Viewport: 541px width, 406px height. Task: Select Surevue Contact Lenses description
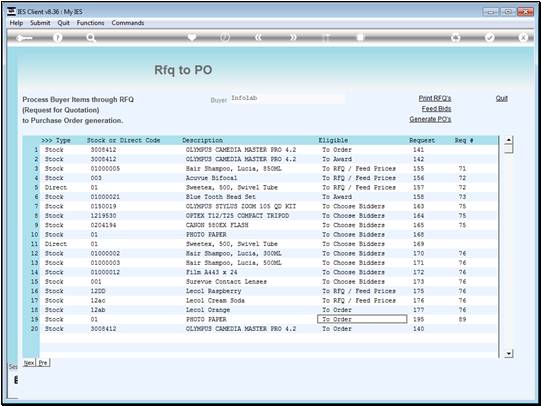(x=226, y=281)
